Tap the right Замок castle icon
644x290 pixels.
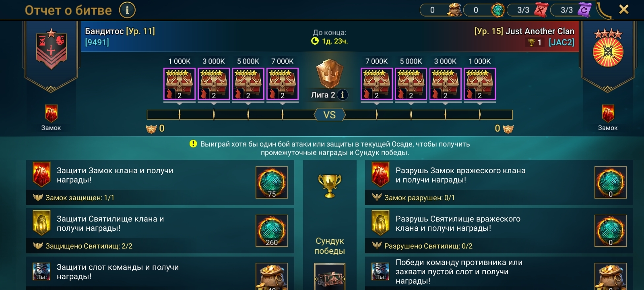(608, 114)
